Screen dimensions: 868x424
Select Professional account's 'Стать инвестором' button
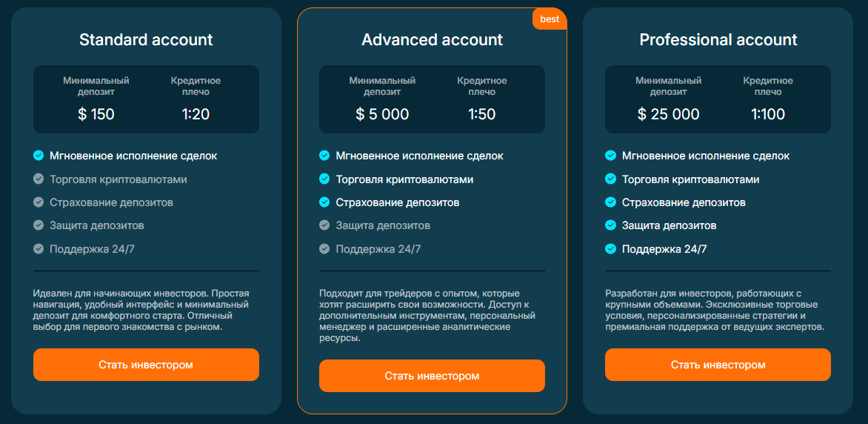(718, 365)
